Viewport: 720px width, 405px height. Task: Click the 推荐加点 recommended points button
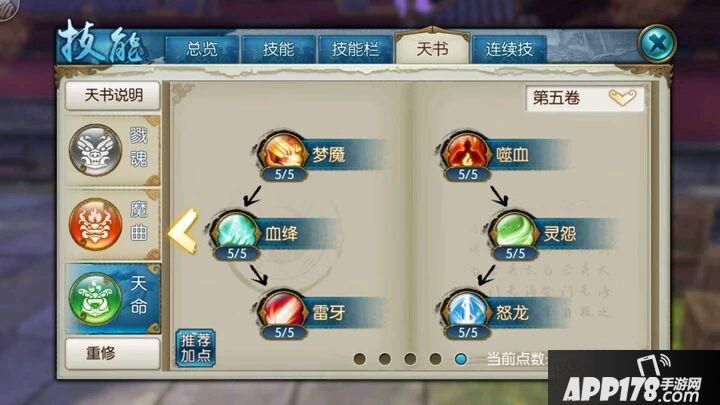pyautogui.click(x=196, y=348)
